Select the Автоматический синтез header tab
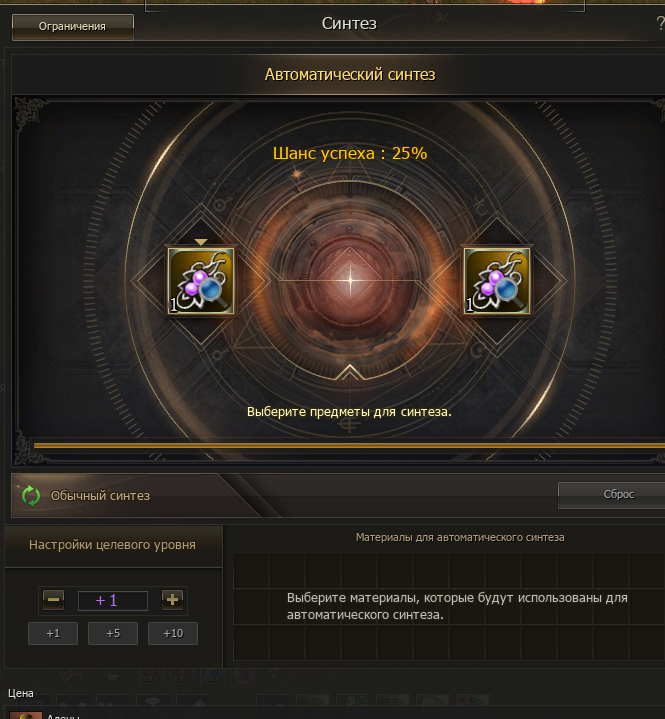This screenshot has height=719, width=665. coord(350,74)
